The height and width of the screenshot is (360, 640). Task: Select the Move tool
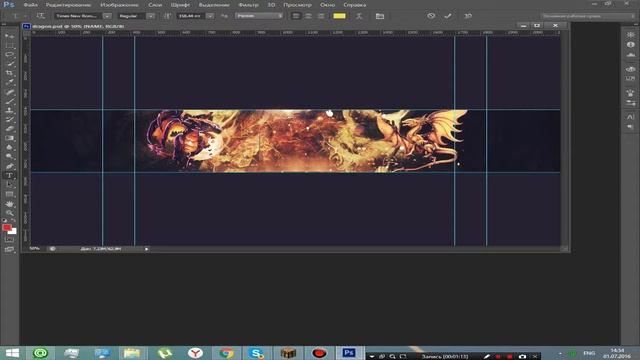[x=9, y=36]
